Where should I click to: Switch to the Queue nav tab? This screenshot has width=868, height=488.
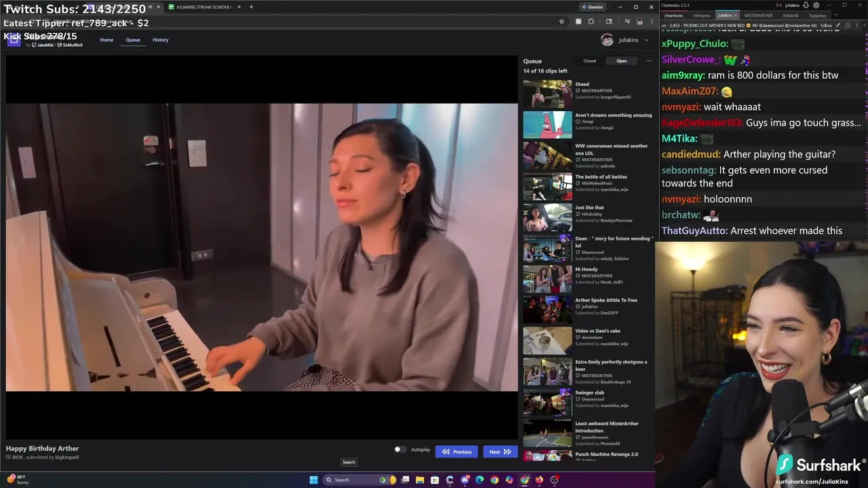(133, 40)
